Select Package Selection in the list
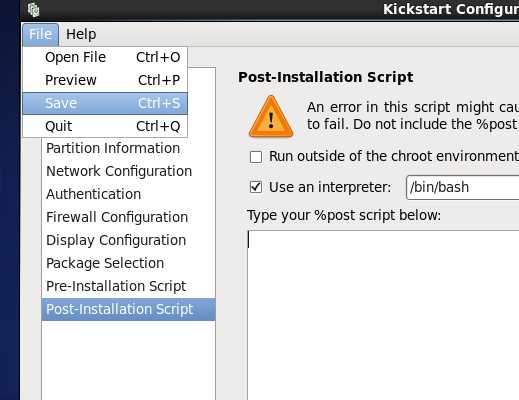This screenshot has width=519, height=400. pos(128,263)
